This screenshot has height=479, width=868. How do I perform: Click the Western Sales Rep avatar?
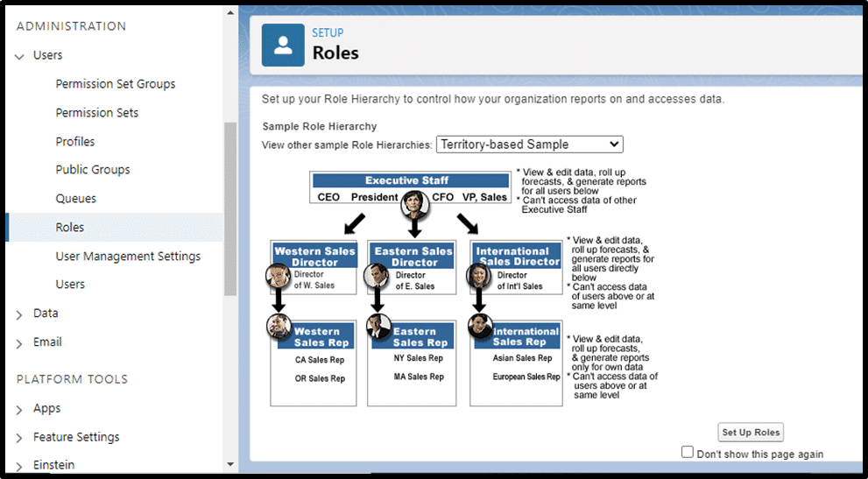pyautogui.click(x=279, y=327)
